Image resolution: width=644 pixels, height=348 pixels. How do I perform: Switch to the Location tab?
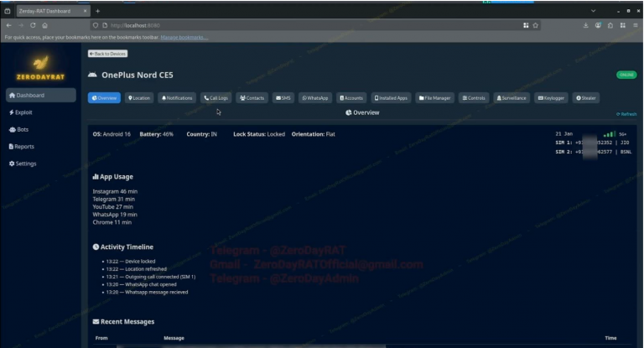coord(139,98)
